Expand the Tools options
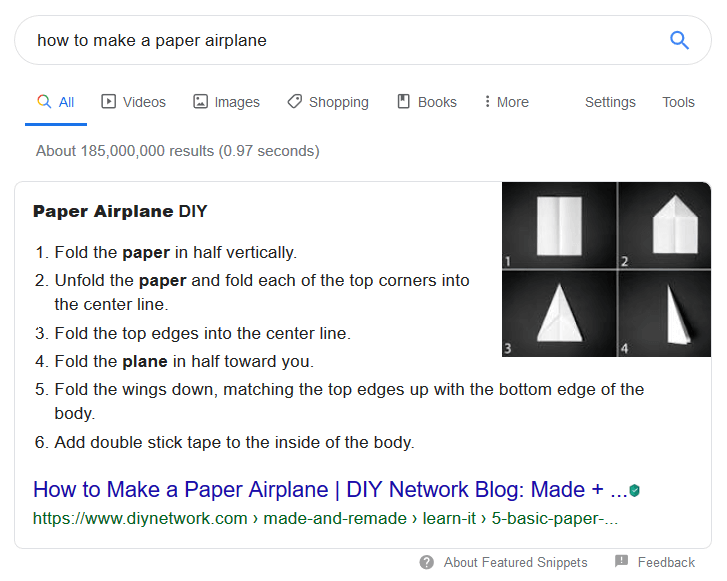Viewport: 727px width, 581px height. pyautogui.click(x=678, y=102)
